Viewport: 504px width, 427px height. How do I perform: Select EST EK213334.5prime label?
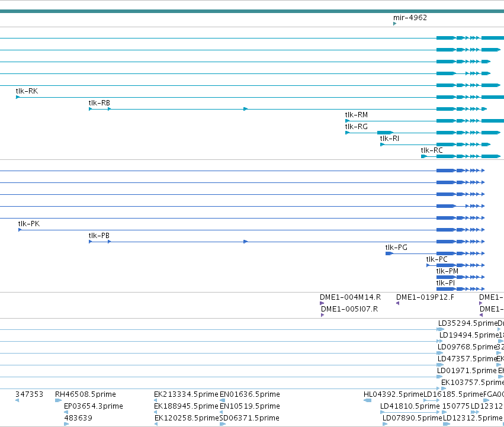186,394
